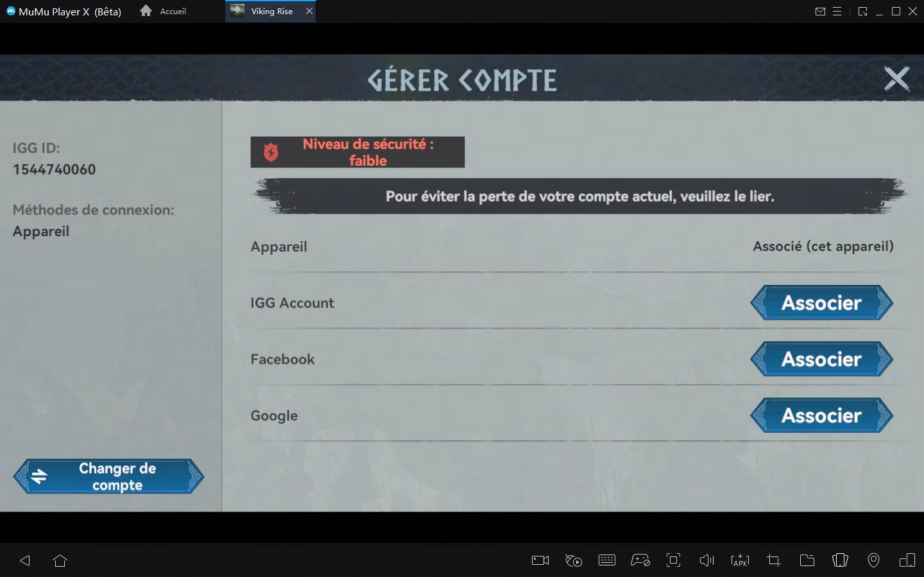Image resolution: width=924 pixels, height=577 pixels.
Task: Toggle fullscreen mode icon
Action: click(x=673, y=560)
